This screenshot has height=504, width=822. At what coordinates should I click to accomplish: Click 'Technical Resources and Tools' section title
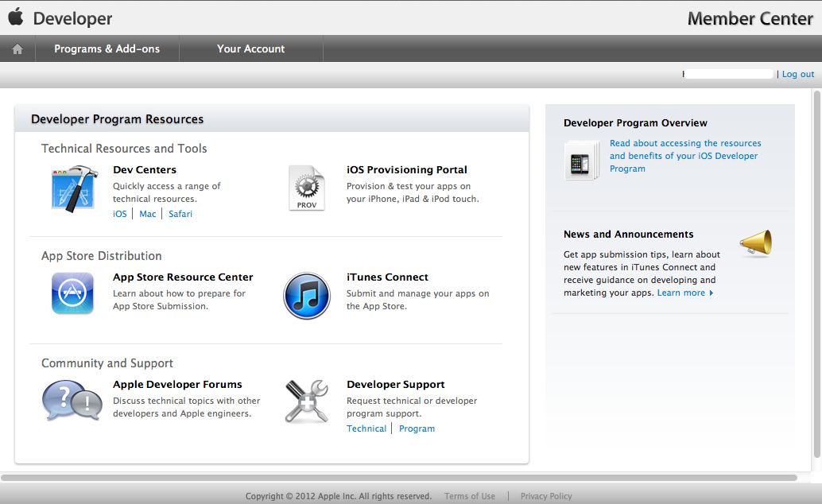pos(124,149)
